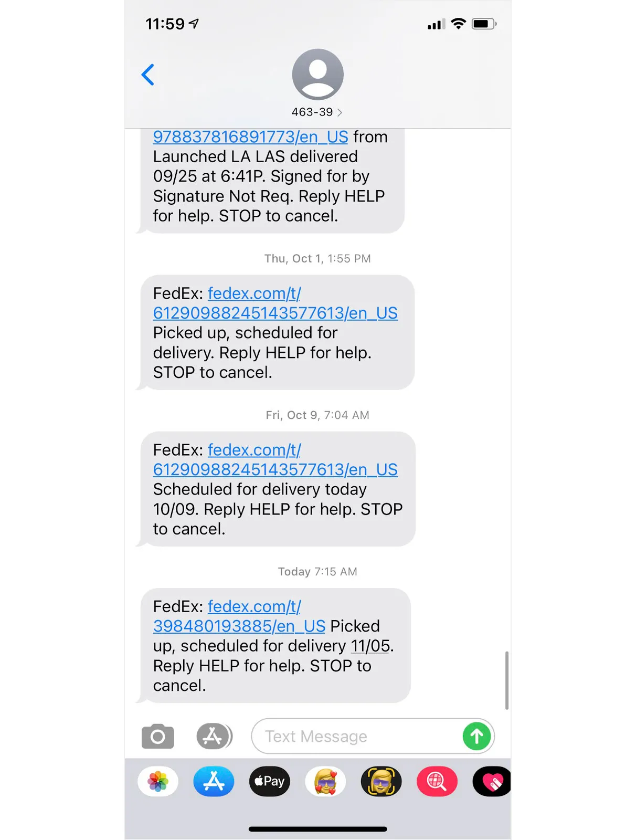Open fedex.com/t/ link in Oct 1 message
The height and width of the screenshot is (840, 636).
254,293
